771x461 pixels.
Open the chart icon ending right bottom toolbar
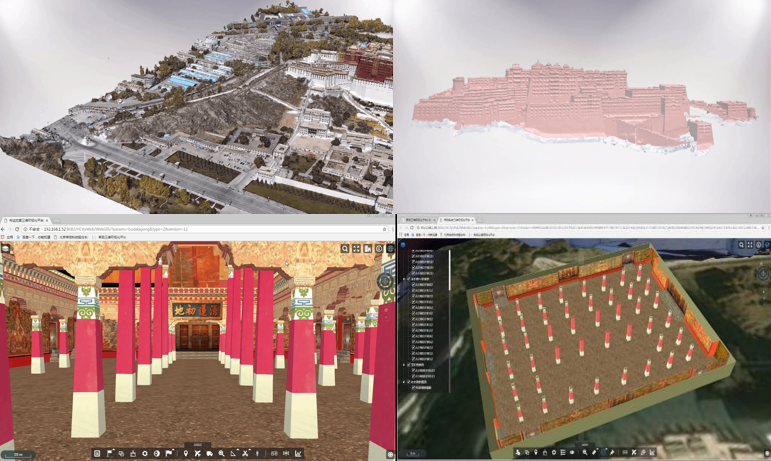pyautogui.click(x=652, y=452)
